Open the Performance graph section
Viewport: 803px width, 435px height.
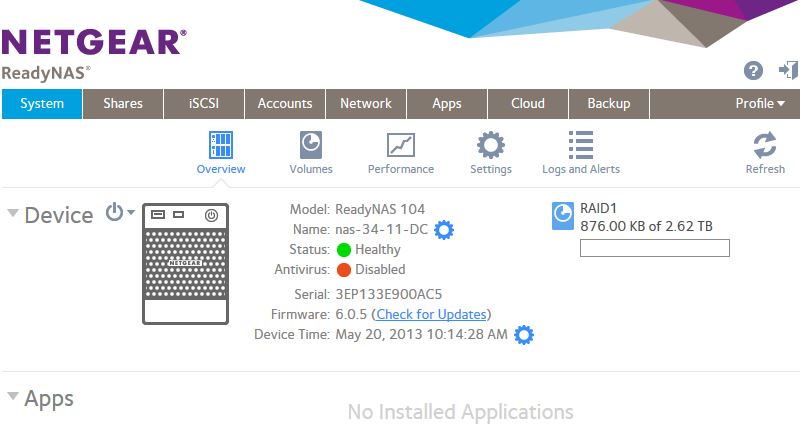400,153
